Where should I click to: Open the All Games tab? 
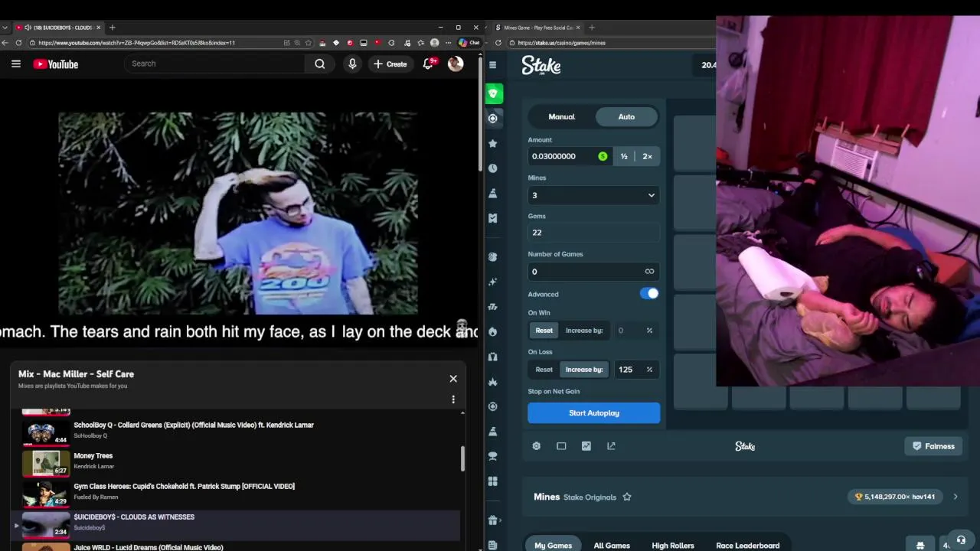point(612,546)
